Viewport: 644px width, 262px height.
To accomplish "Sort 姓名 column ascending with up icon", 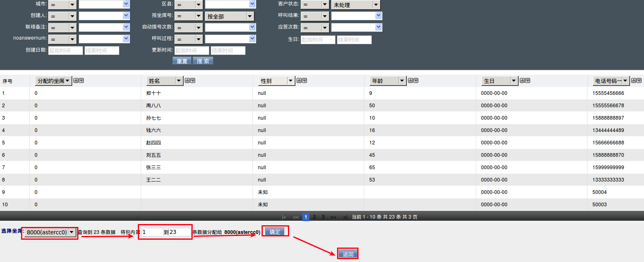I will coord(187,80).
